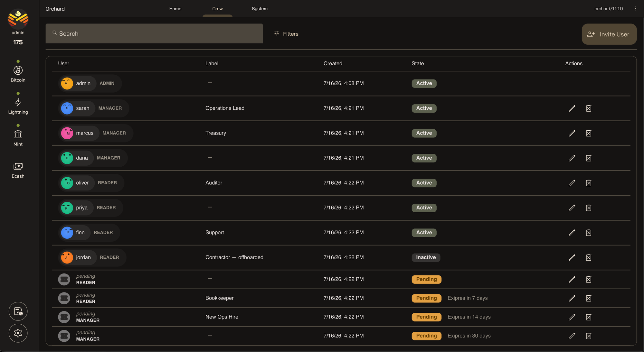Click the 'Operations Lead' label cell
644x352 pixels.
coord(225,108)
